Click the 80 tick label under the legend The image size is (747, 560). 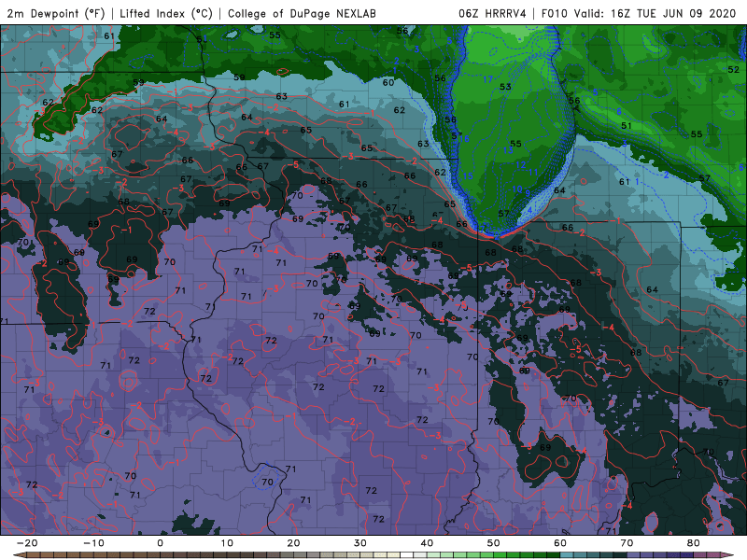pos(694,543)
